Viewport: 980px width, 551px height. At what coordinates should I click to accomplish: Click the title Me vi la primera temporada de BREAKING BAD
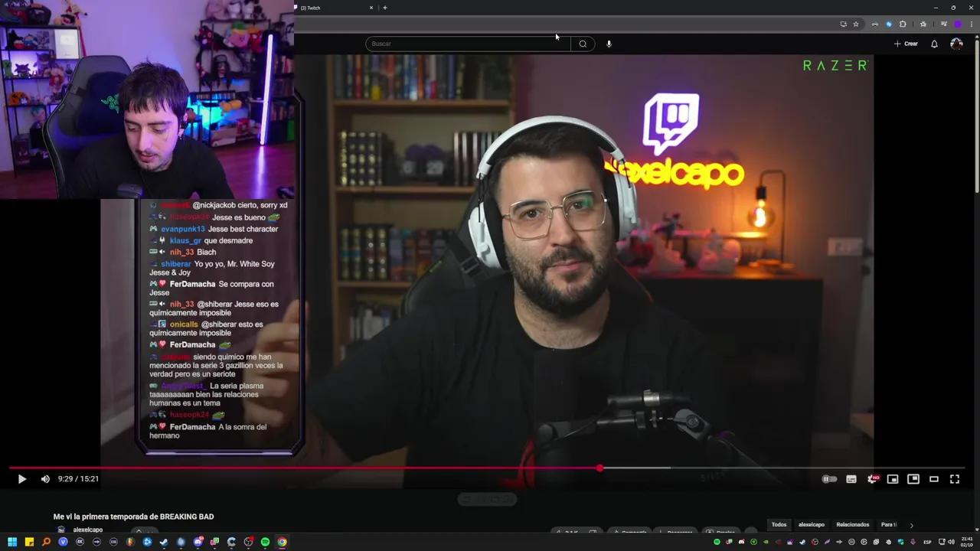pyautogui.click(x=133, y=517)
